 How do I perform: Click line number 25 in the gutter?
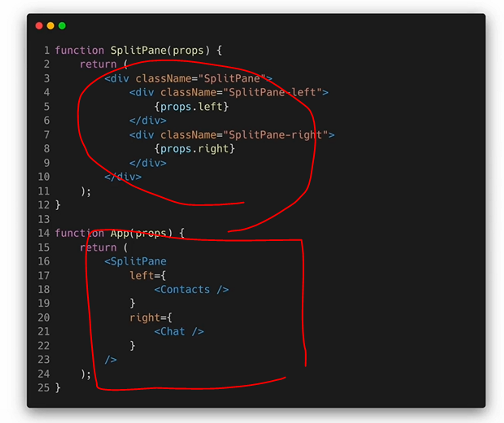tap(43, 388)
